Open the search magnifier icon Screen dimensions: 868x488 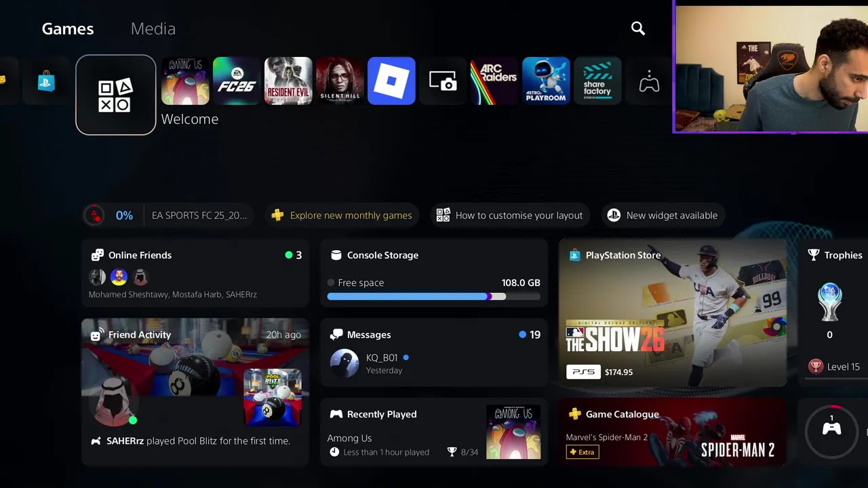point(638,28)
